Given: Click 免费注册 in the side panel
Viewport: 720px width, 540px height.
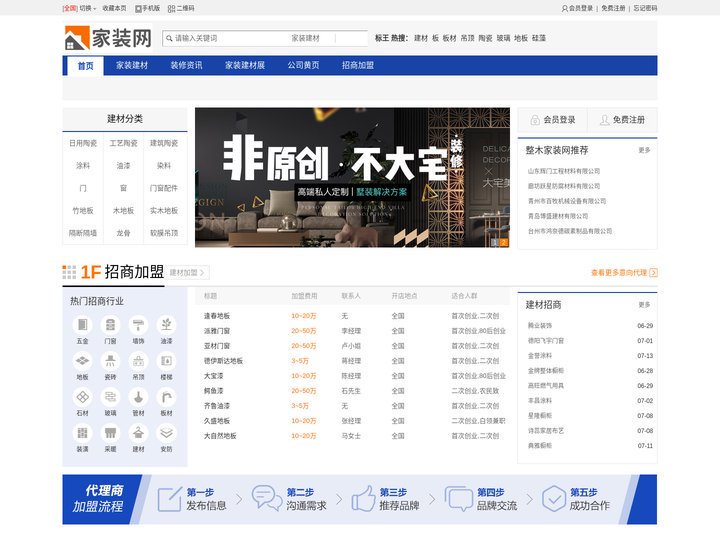Looking at the screenshot, I should click(622, 120).
